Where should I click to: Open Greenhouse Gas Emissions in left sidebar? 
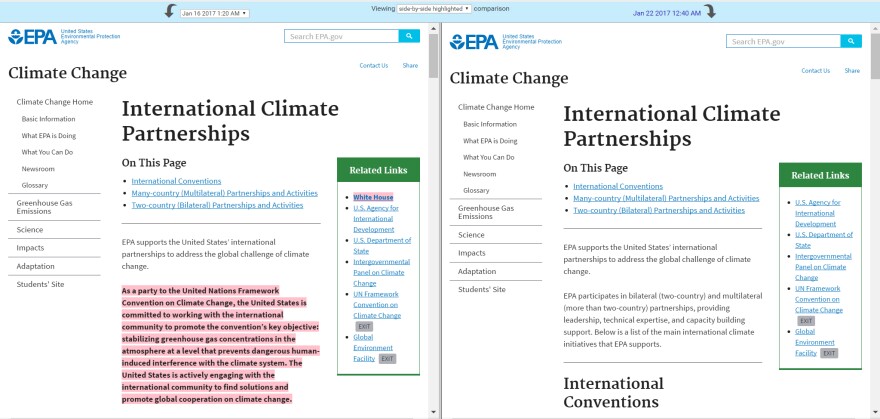tap(44, 207)
